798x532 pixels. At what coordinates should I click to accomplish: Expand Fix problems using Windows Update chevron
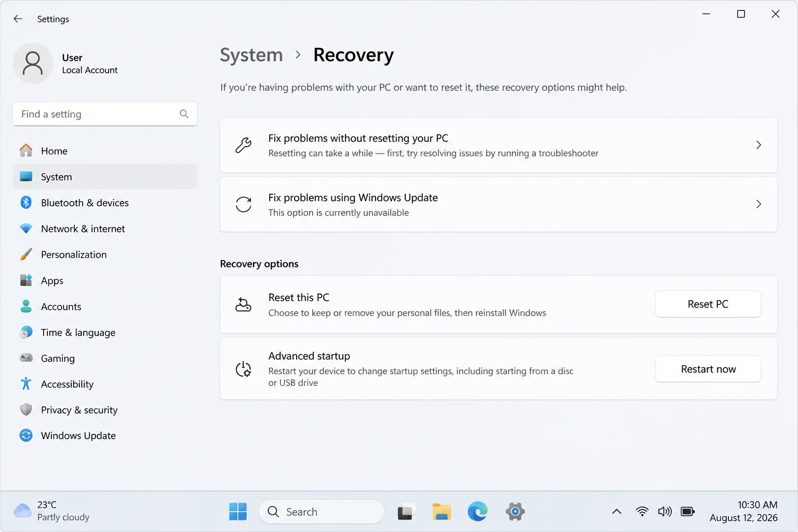(x=759, y=204)
